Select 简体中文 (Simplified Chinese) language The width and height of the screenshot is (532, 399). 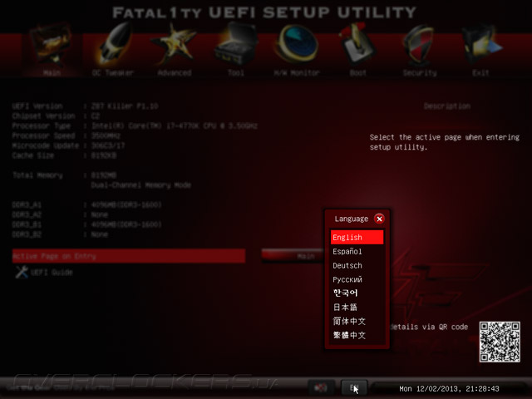point(357,321)
